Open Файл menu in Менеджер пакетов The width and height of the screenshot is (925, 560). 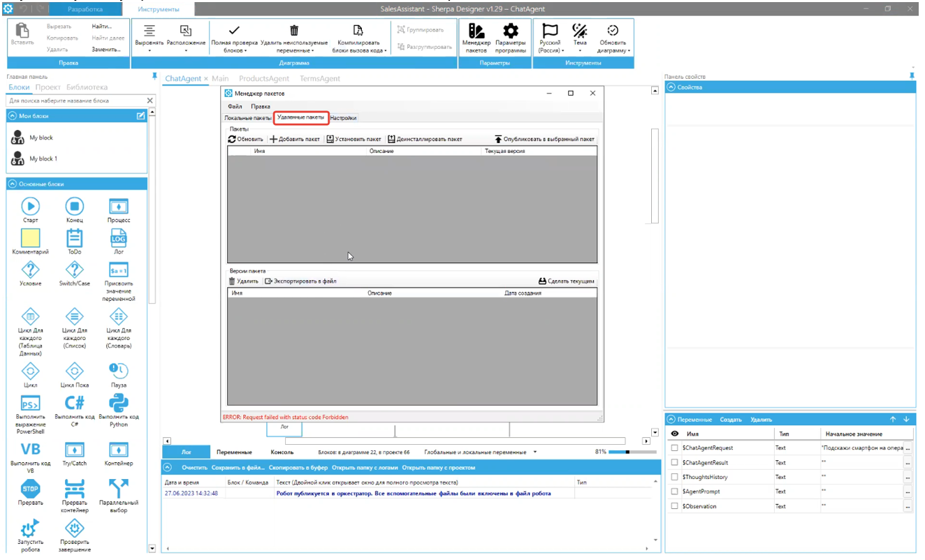(235, 106)
